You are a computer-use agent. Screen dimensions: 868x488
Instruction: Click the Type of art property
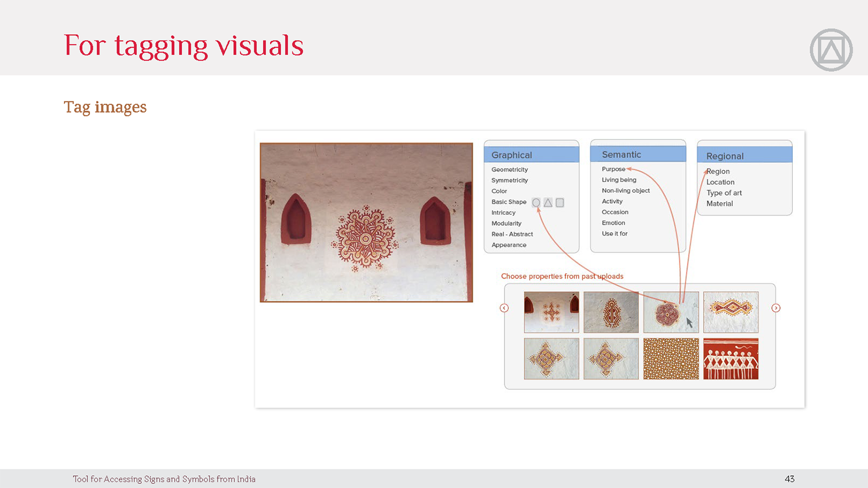pos(724,193)
